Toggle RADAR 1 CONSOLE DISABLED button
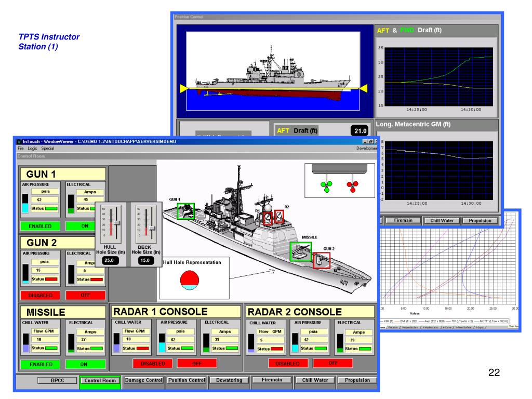The width and height of the screenshot is (532, 399). pos(153,363)
